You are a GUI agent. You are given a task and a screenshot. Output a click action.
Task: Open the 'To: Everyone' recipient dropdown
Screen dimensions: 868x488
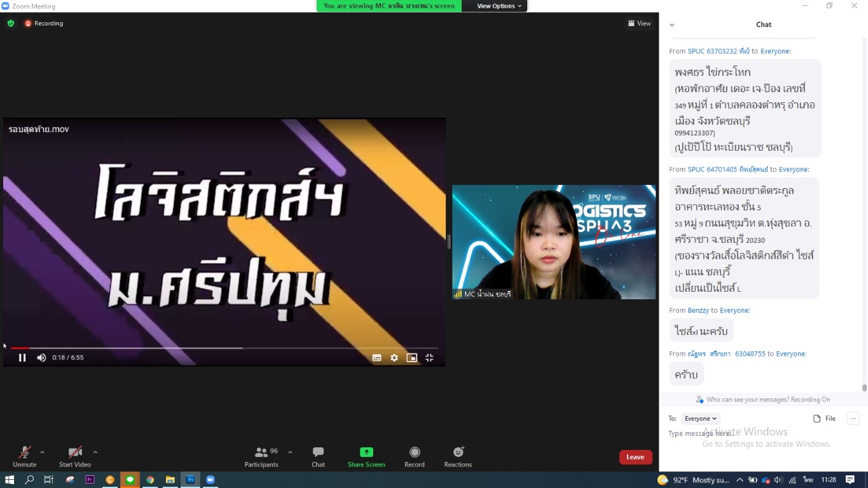pos(701,418)
